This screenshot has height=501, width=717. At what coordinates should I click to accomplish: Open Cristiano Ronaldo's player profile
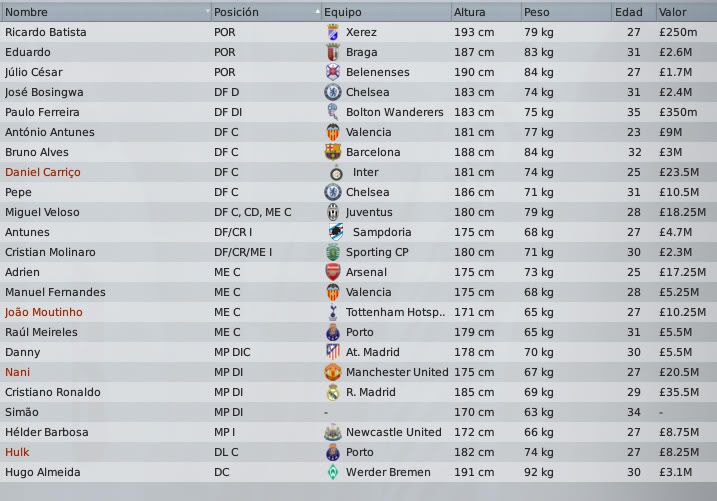pos(53,392)
